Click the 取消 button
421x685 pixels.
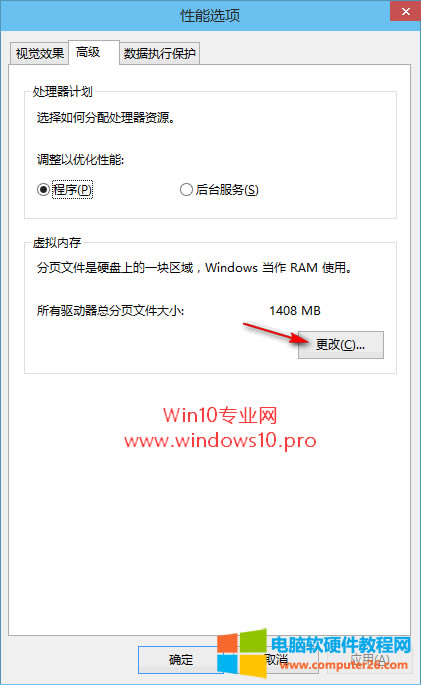point(278,660)
